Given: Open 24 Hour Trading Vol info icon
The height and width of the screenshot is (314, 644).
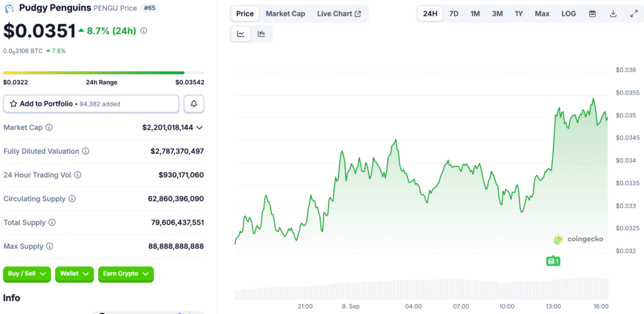Looking at the screenshot, I should pos(77,175).
